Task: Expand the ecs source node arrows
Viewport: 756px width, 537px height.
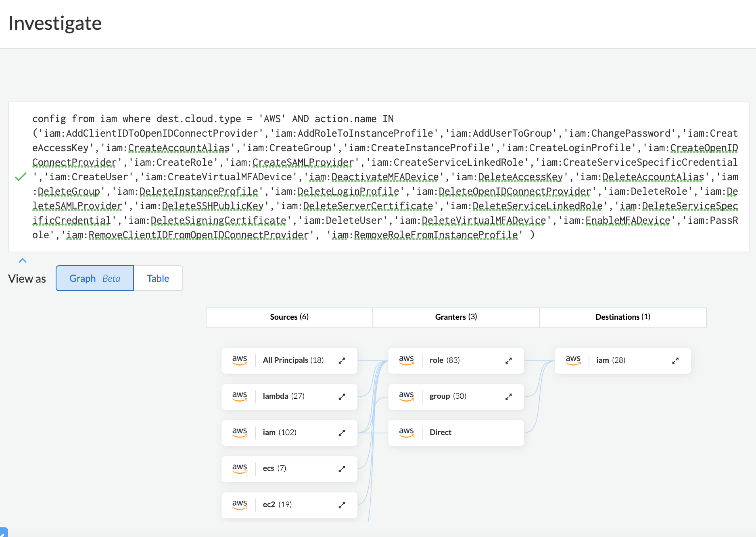Action: tap(342, 469)
